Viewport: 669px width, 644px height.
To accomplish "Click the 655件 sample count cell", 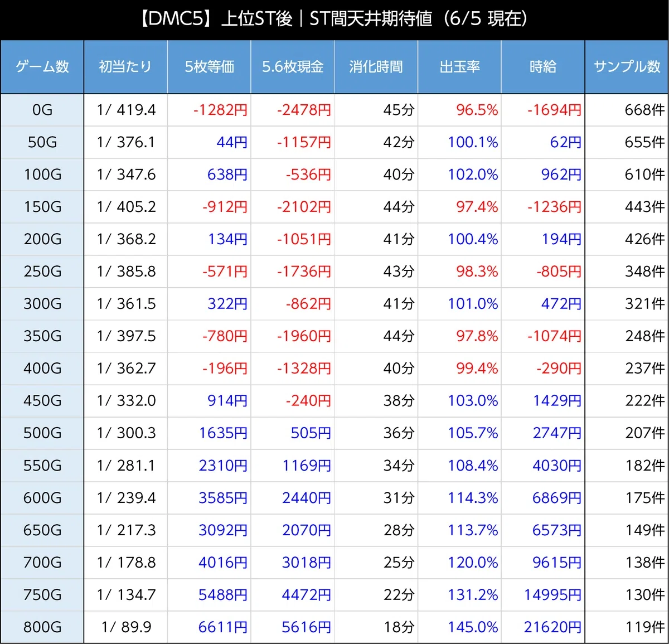I will coord(627,142).
